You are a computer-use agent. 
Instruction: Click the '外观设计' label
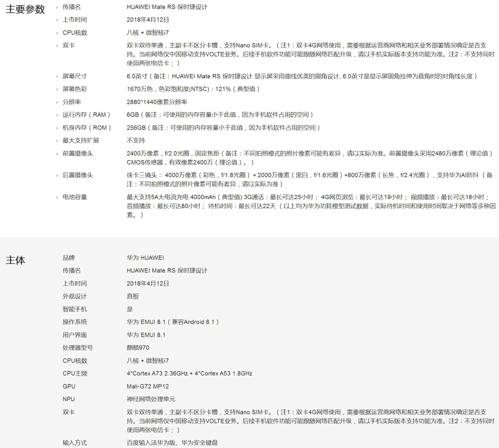(x=75, y=296)
